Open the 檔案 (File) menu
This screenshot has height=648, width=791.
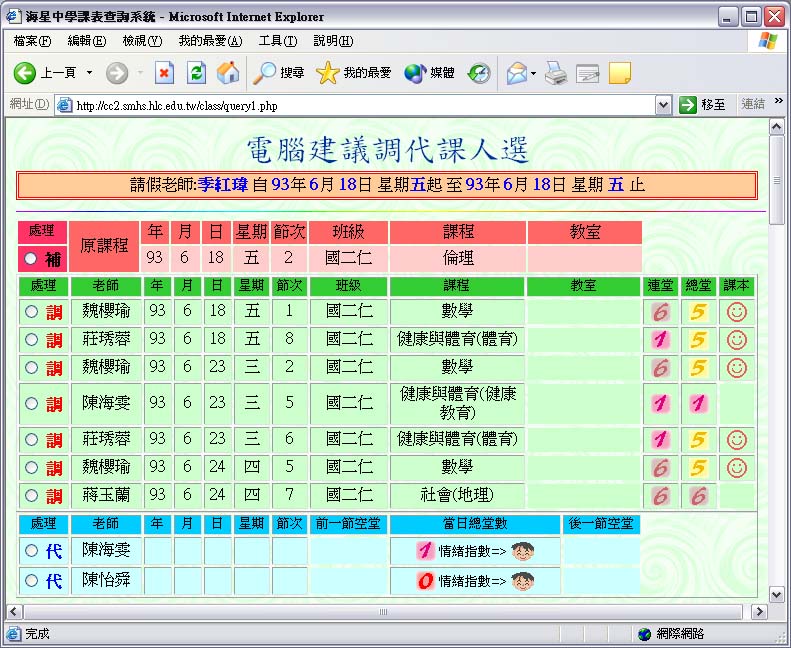[x=32, y=41]
